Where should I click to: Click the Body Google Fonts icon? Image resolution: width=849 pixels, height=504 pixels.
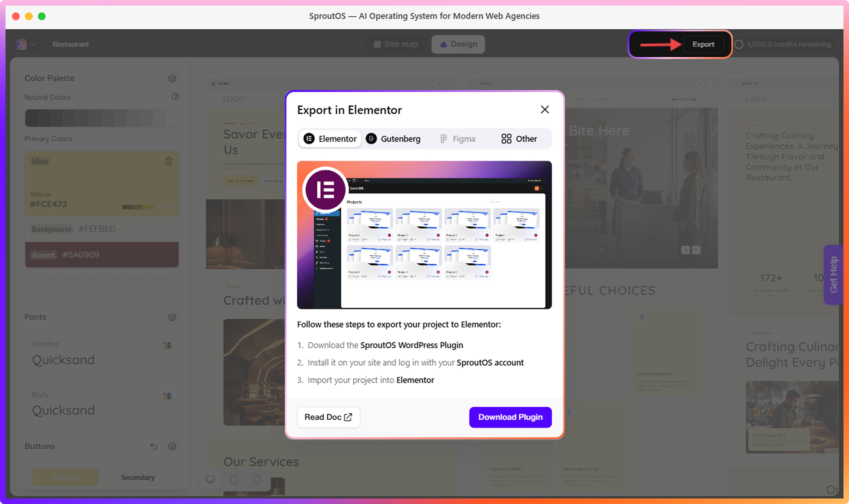[x=167, y=396]
